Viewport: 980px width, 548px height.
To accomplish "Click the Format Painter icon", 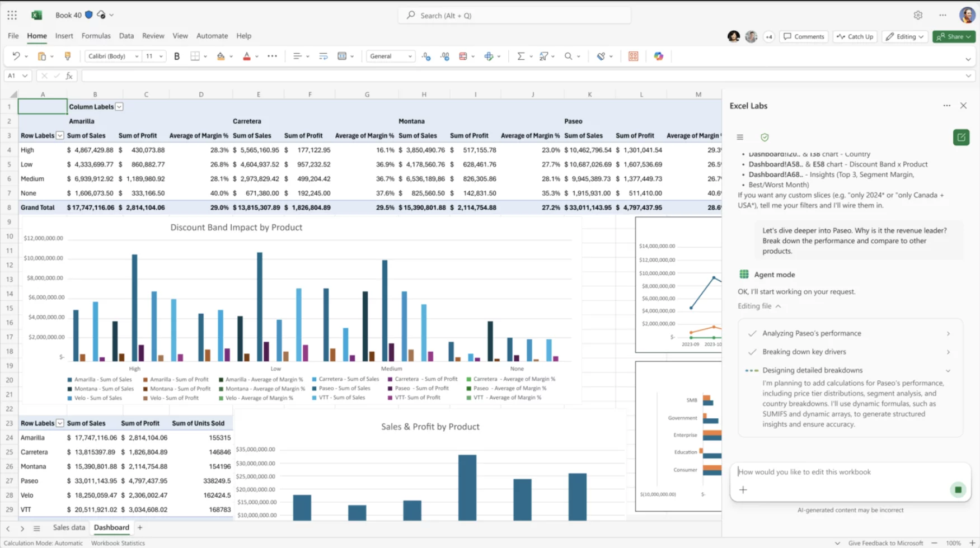I will pyautogui.click(x=68, y=56).
